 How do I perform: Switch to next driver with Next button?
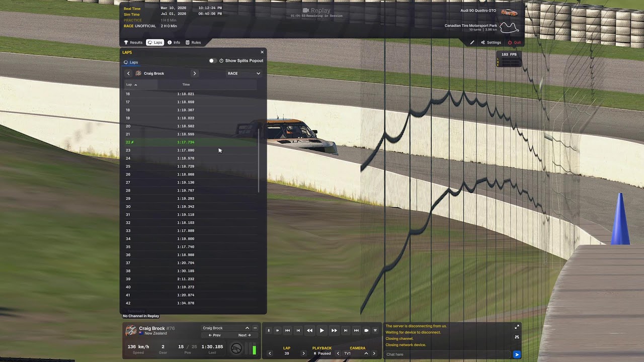[x=244, y=335]
